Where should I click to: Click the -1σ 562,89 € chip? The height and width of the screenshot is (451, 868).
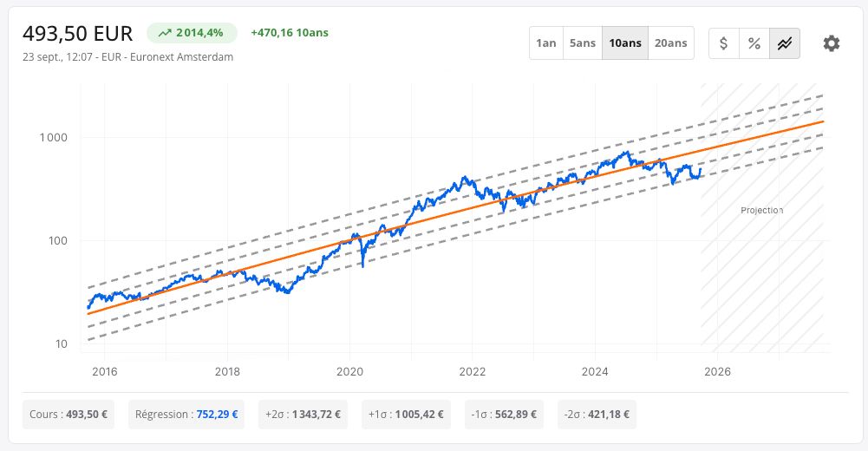[x=504, y=415]
